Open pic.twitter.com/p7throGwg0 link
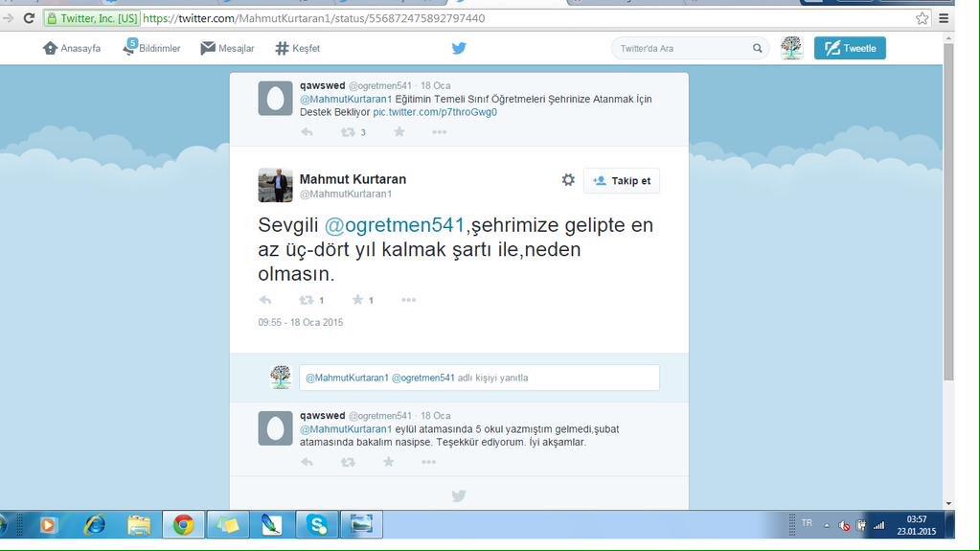Viewport: 980px width, 551px height. (434, 112)
